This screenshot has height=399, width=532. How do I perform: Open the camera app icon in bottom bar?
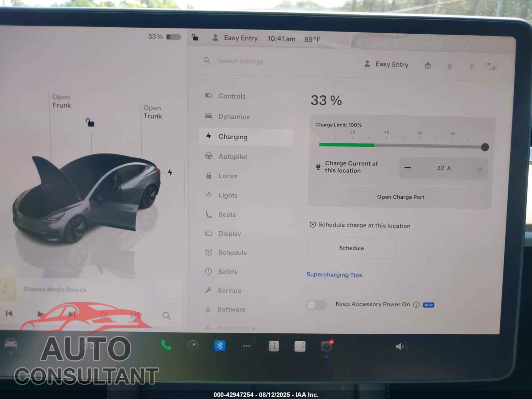pos(193,346)
